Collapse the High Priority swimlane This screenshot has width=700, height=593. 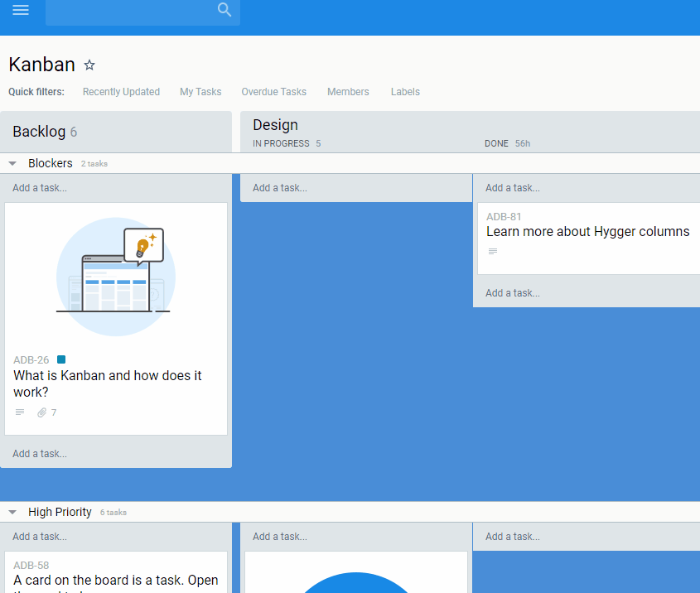(12, 513)
